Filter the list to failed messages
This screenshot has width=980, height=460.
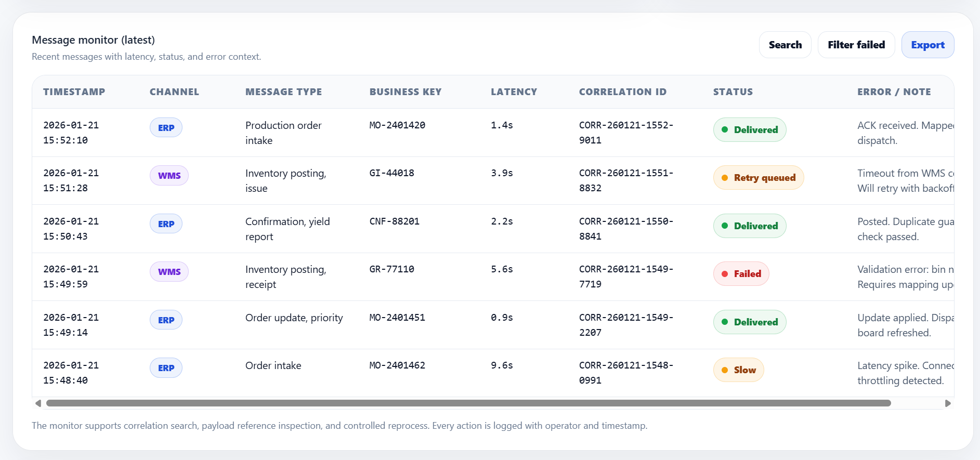coord(856,45)
